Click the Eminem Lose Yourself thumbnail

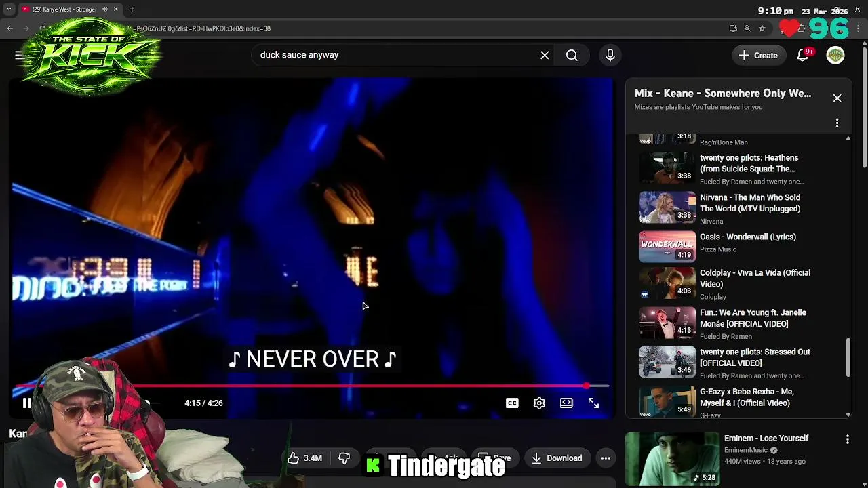click(x=672, y=460)
